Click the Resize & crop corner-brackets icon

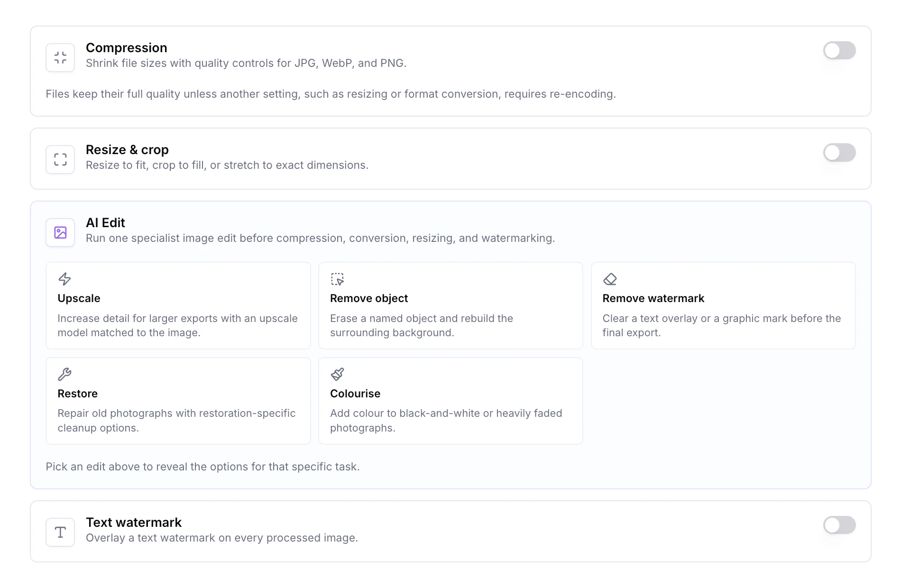pos(60,159)
